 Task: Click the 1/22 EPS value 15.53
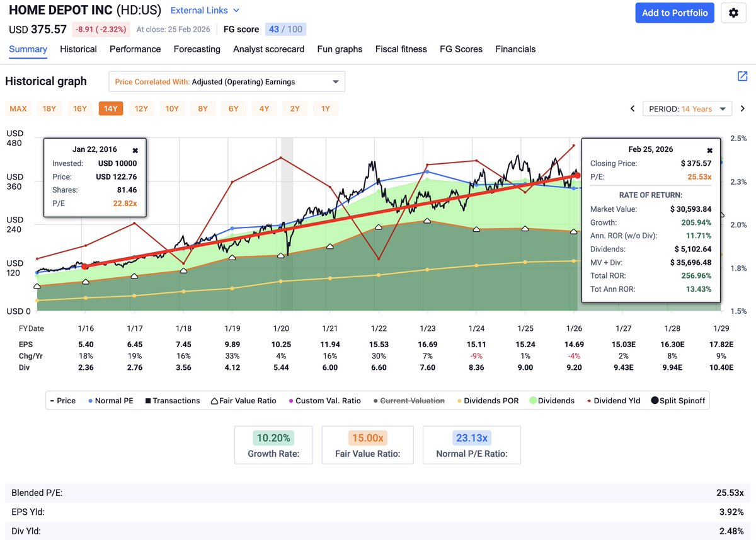[x=379, y=345]
